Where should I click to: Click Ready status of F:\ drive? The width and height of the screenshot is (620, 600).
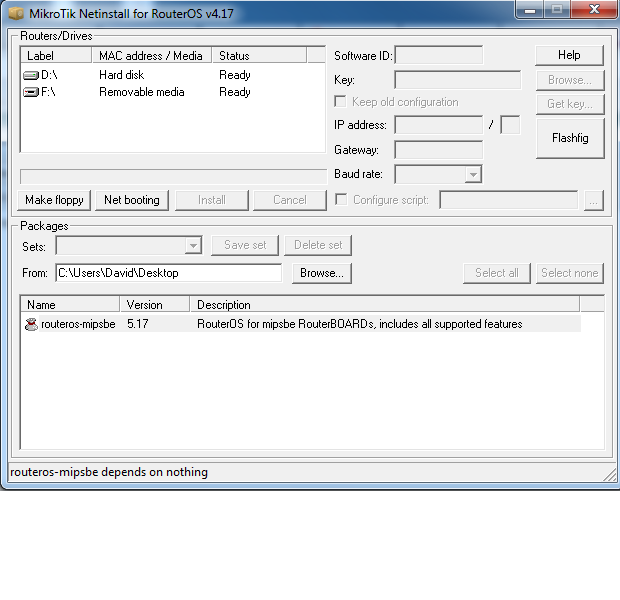coord(235,92)
